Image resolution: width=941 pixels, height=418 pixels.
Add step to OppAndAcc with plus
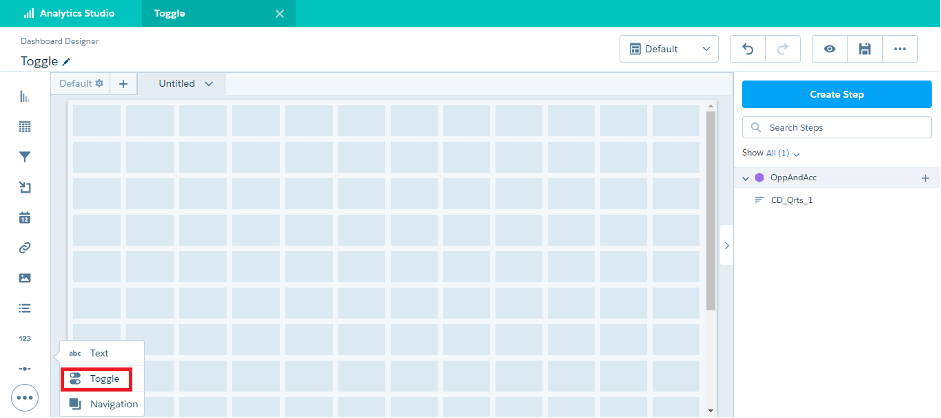[x=925, y=178]
